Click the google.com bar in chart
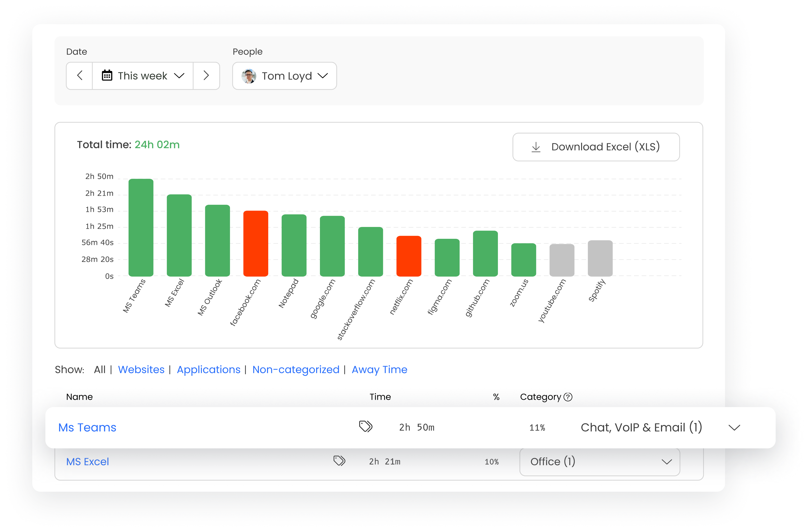The image size is (808, 532). click(332, 246)
